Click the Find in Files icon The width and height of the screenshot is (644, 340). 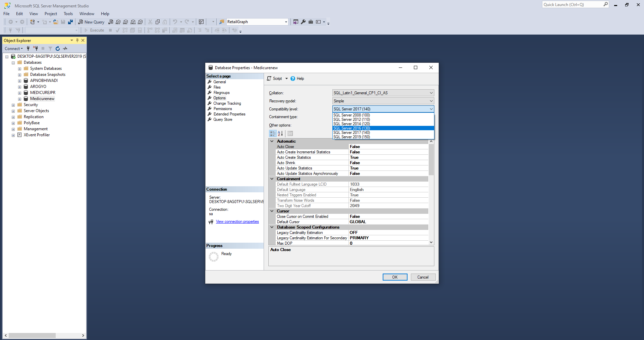click(x=222, y=22)
